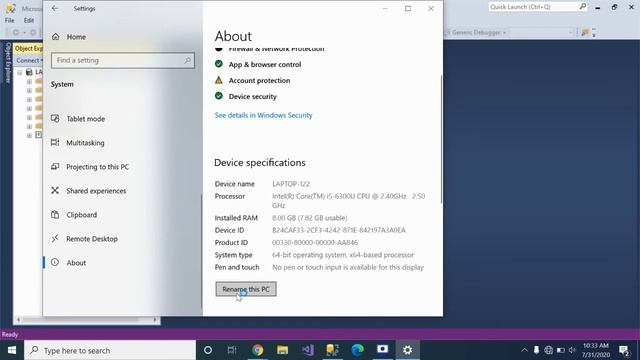Click the Tablet mode icon
640x360 pixels.
click(x=55, y=118)
